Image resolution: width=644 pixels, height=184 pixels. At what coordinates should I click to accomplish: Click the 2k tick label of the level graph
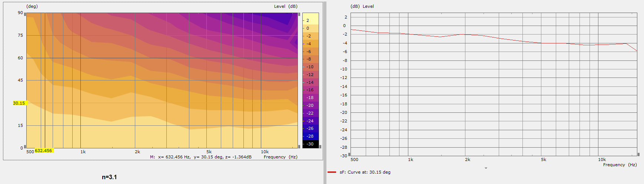tap(468, 160)
